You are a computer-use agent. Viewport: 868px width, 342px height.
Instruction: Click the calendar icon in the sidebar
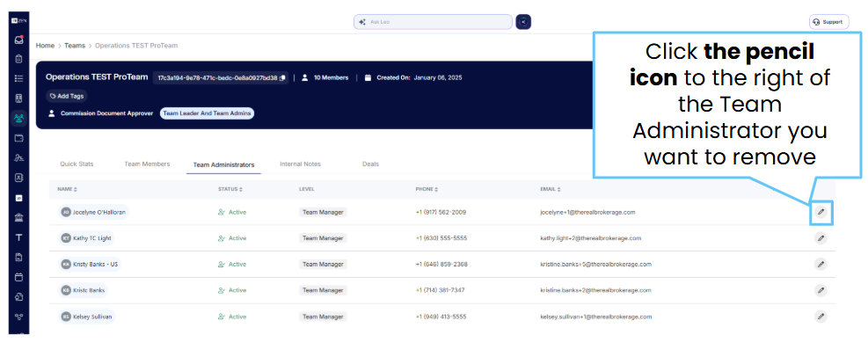tap(18, 277)
